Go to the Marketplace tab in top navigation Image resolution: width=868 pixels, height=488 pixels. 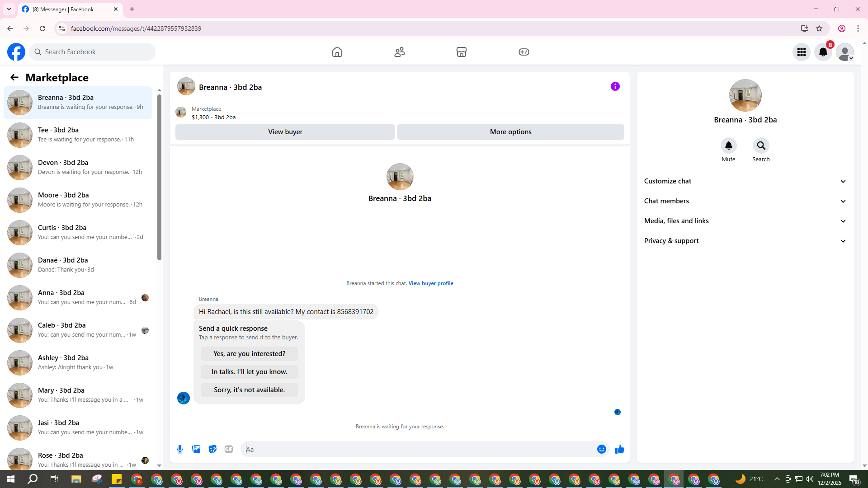(461, 52)
